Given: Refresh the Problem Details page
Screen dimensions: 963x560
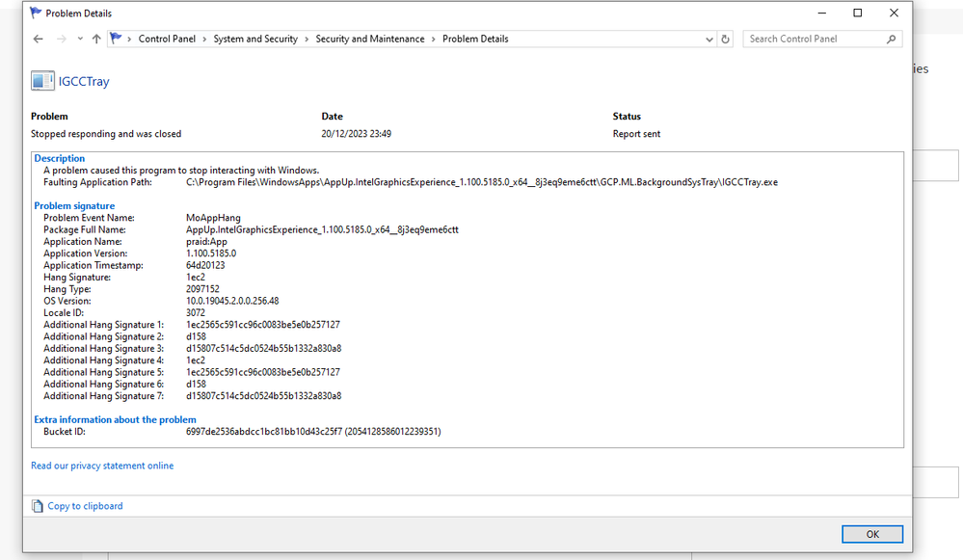Looking at the screenshot, I should click(725, 39).
